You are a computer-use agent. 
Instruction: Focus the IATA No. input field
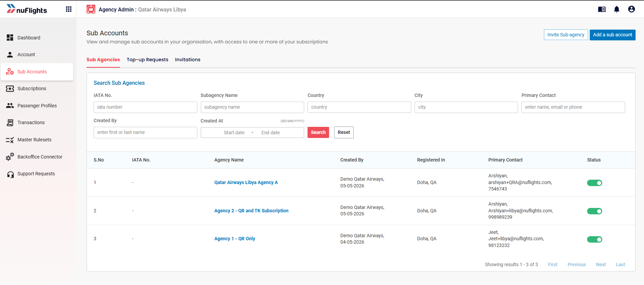[146, 107]
